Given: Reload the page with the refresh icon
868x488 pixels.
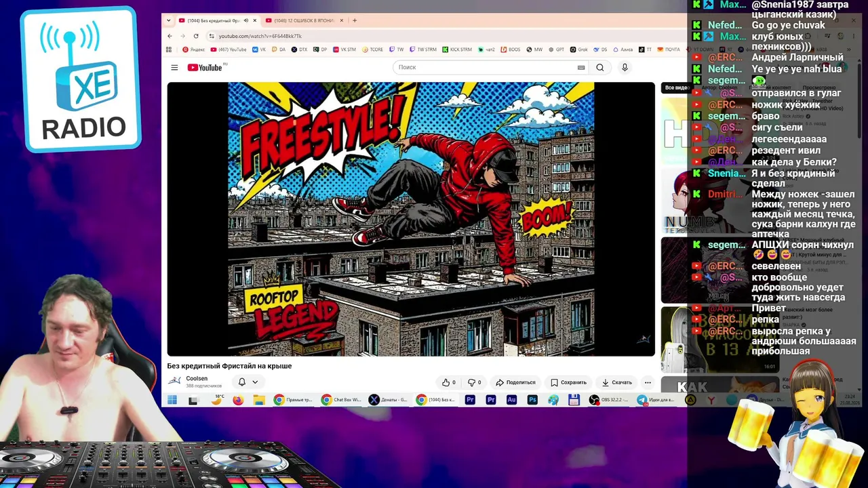Looking at the screenshot, I should coord(196,36).
